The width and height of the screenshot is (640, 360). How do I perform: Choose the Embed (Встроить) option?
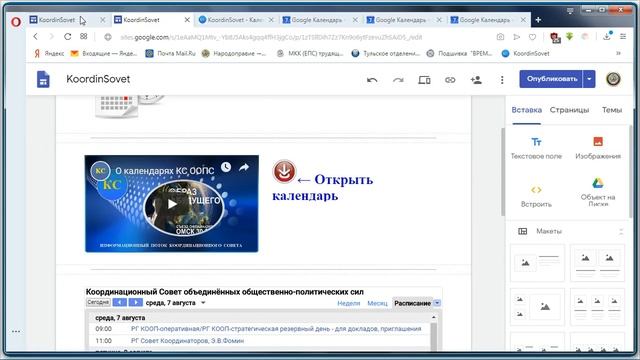click(536, 196)
